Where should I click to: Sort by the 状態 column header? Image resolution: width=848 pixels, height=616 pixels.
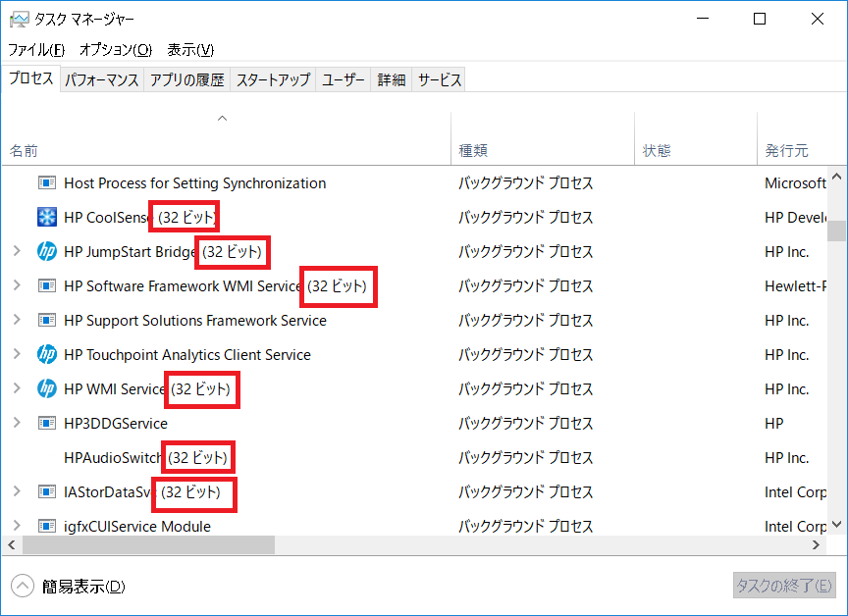pos(696,138)
